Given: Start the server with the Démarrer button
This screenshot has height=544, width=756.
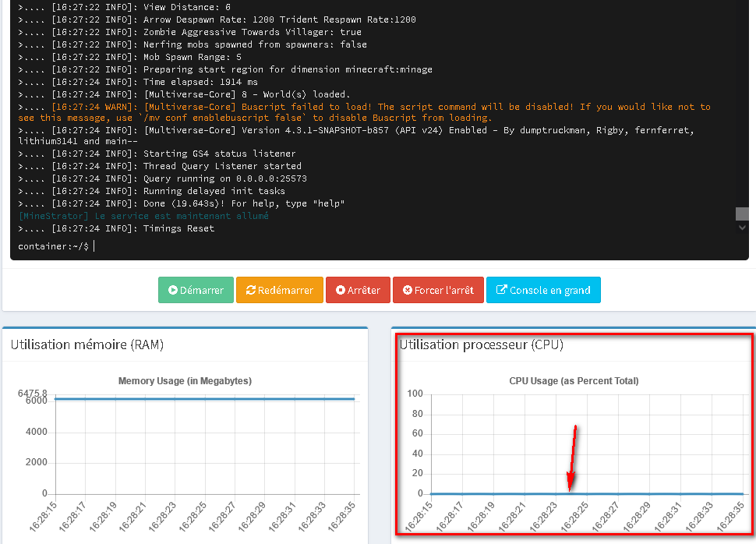Looking at the screenshot, I should (x=196, y=289).
